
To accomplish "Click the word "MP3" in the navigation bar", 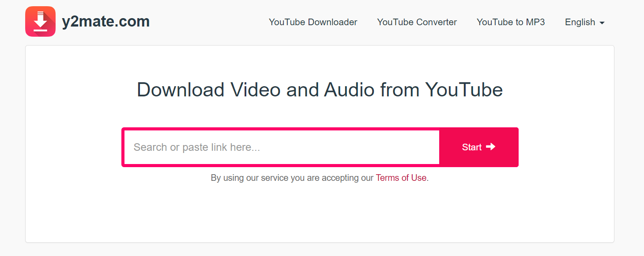I will click(x=535, y=22).
